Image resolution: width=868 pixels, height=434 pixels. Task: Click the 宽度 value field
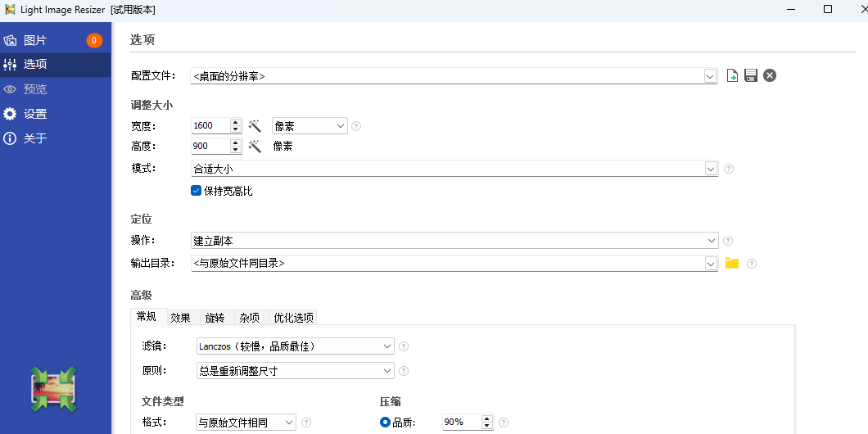[x=210, y=125]
